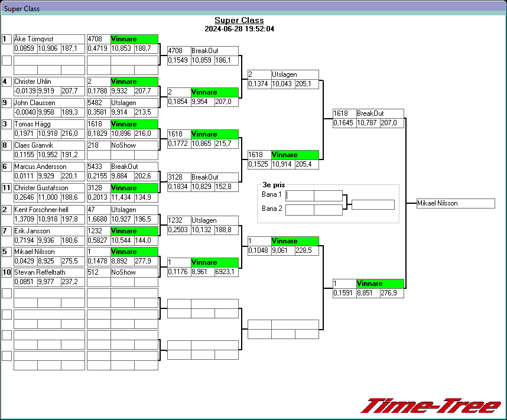
Task: Select the second Bana 1 field
Action: (x=328, y=196)
